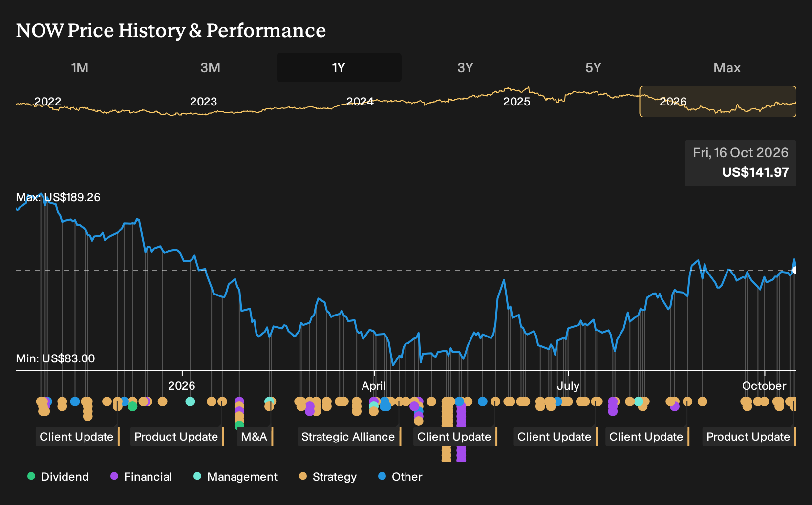Toggle Strategy events in legend
The height and width of the screenshot is (505, 812).
tap(327, 477)
